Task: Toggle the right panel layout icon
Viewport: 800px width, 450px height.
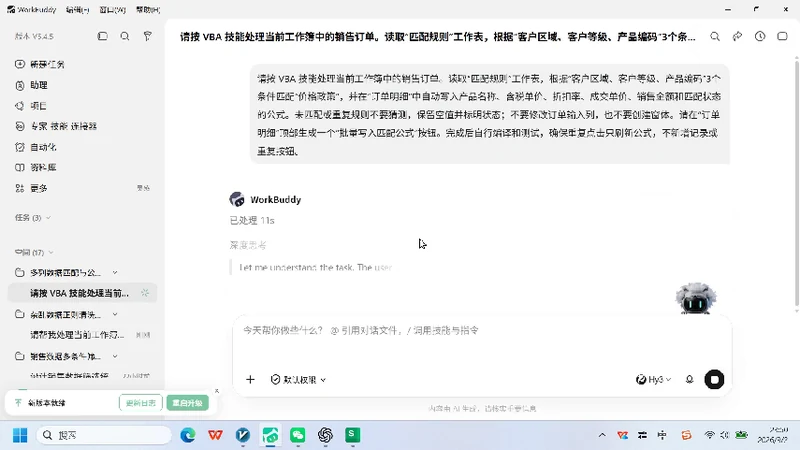Action: click(x=782, y=36)
